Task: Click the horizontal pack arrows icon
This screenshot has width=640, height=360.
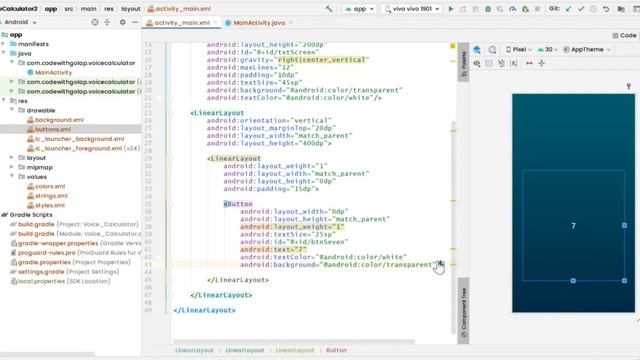Action: coord(529,63)
